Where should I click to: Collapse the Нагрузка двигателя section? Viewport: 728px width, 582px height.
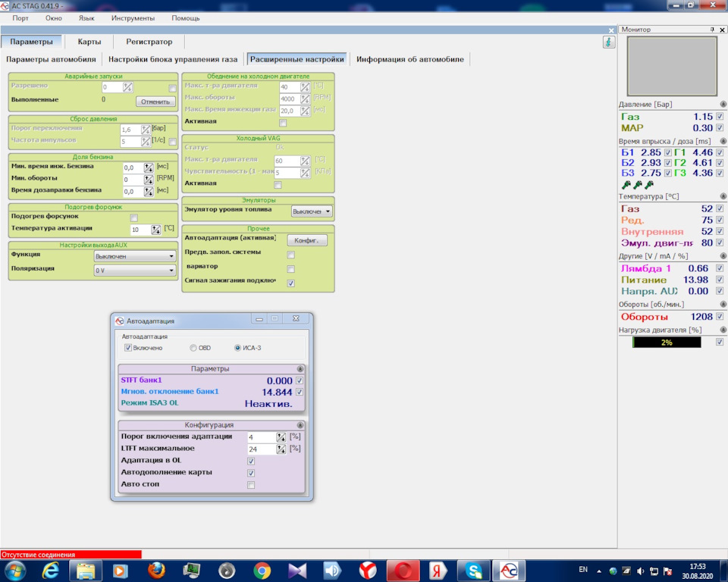tap(723, 330)
